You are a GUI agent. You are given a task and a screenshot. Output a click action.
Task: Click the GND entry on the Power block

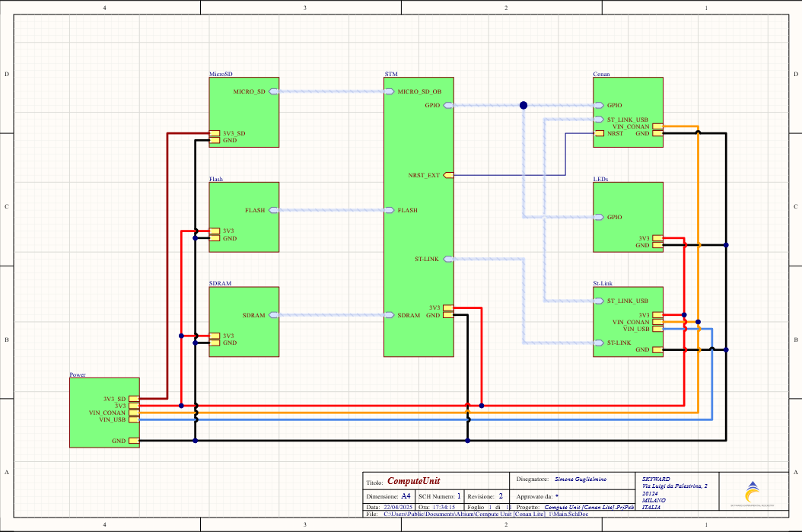click(x=134, y=441)
